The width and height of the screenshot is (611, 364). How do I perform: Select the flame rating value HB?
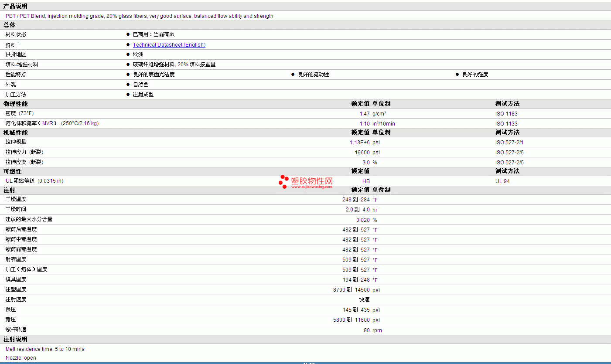click(x=366, y=181)
